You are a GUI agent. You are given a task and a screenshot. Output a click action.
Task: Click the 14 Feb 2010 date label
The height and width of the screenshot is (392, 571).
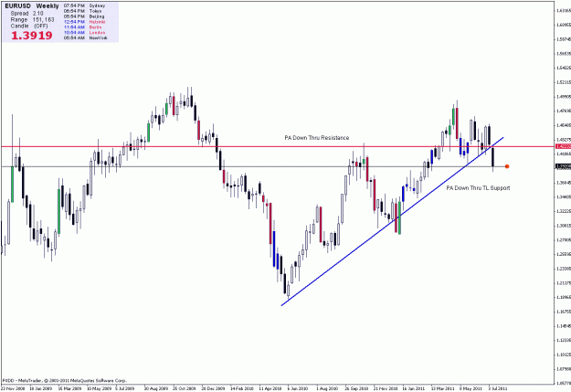tap(242, 388)
